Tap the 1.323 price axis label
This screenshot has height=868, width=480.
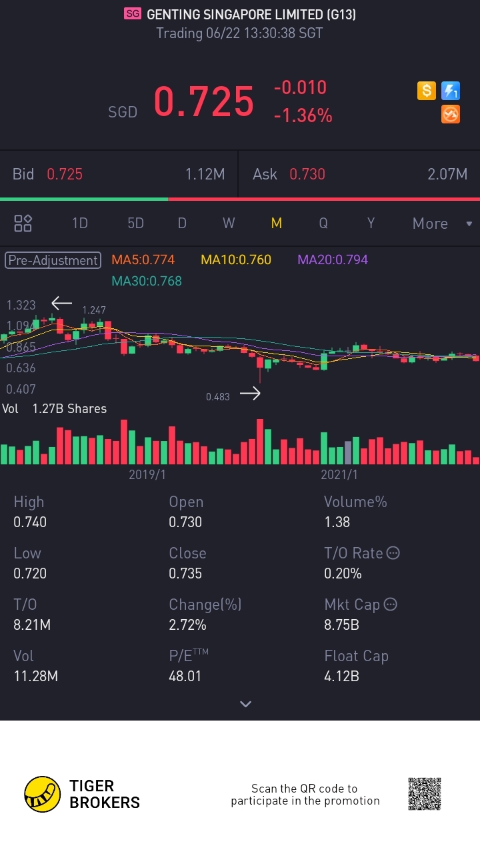click(21, 305)
